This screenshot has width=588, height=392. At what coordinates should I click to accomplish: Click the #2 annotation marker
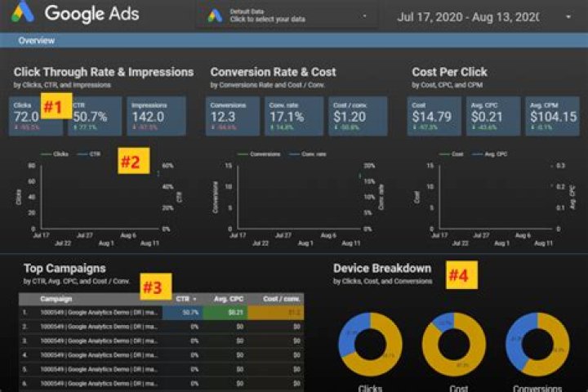[131, 162]
